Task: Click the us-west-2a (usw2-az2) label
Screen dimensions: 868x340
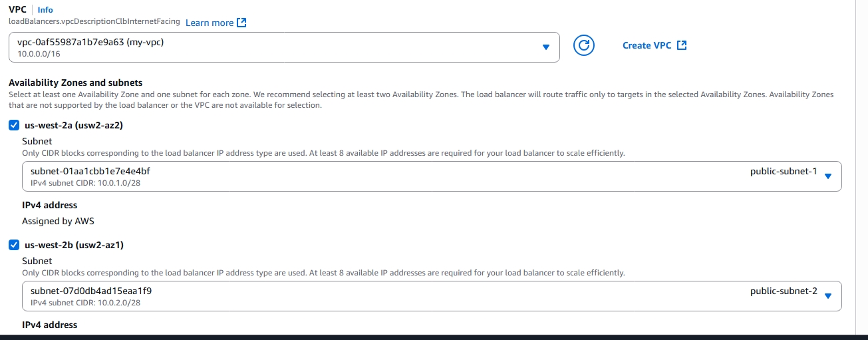Action: tap(74, 125)
